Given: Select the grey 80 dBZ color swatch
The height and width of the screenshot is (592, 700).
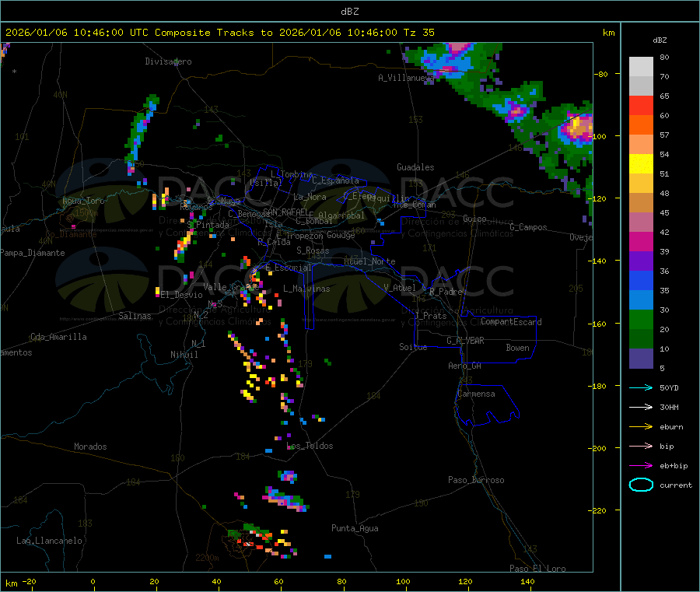Looking at the screenshot, I should coord(641,67).
